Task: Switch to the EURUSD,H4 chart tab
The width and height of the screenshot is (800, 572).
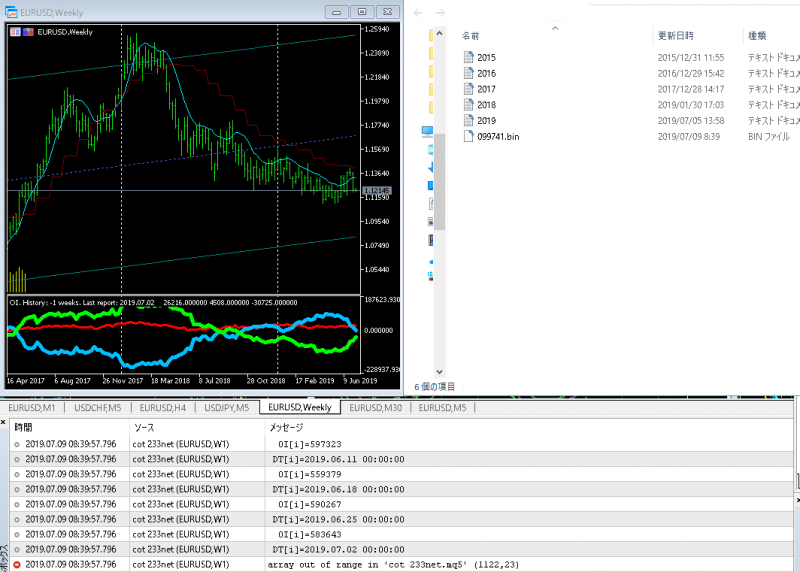Action: (163, 408)
